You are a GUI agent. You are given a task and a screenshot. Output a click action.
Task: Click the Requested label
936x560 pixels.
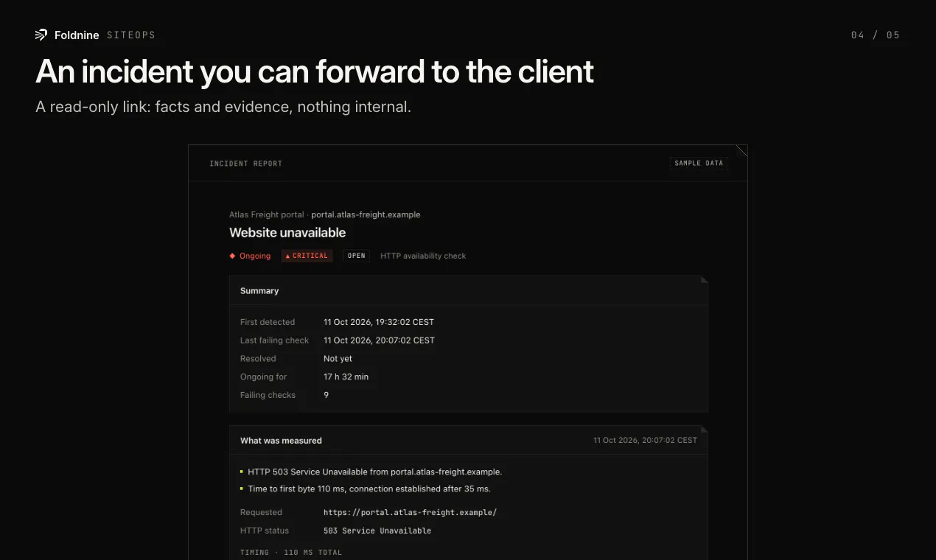261,512
